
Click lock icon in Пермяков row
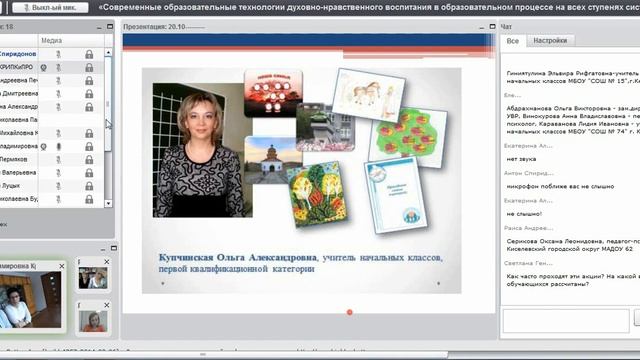point(89,160)
